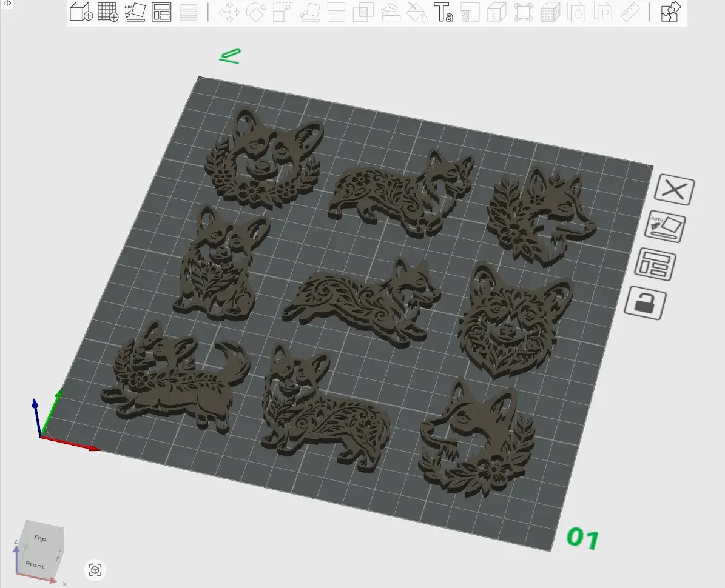Toggle the plate lock padlock icon

click(x=645, y=302)
